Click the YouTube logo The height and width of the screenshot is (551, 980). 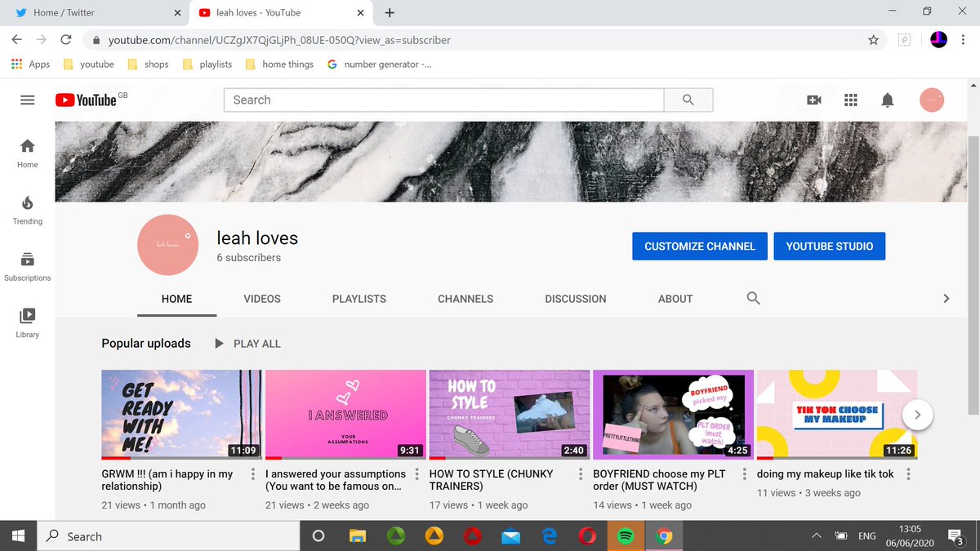point(87,100)
